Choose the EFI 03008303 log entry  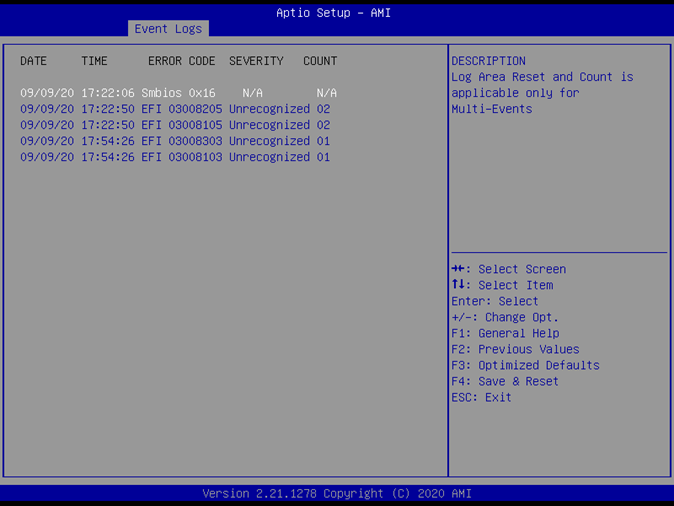point(175,141)
